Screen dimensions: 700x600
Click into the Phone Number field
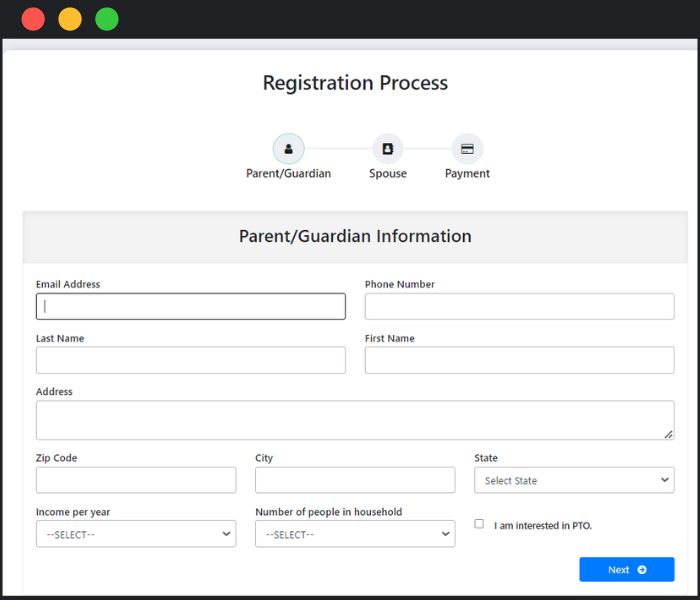tap(519, 307)
